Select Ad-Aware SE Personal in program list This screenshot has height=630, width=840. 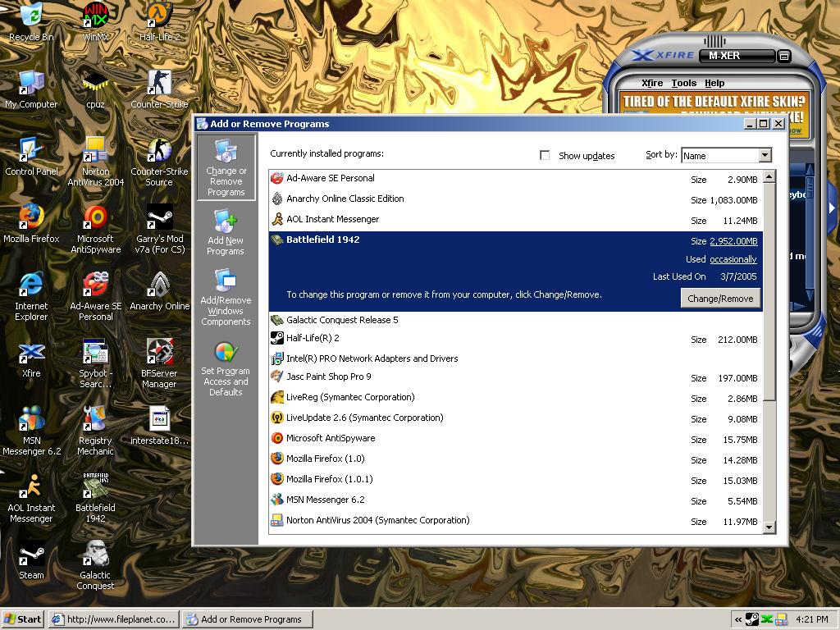pyautogui.click(x=515, y=178)
